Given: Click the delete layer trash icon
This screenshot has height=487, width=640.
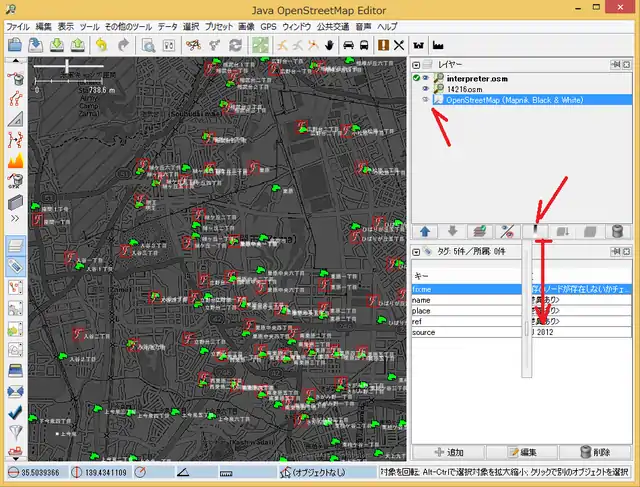Looking at the screenshot, I should 617,232.
